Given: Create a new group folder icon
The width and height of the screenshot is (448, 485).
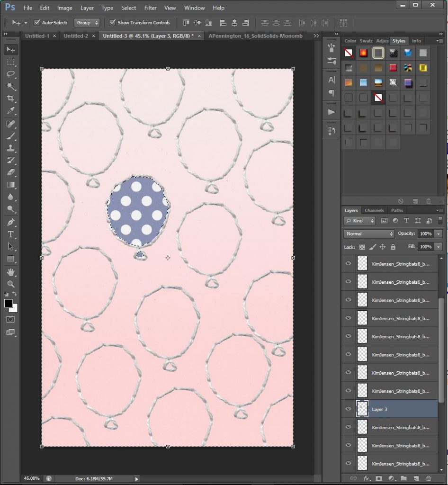Looking at the screenshot, I should (403, 478).
